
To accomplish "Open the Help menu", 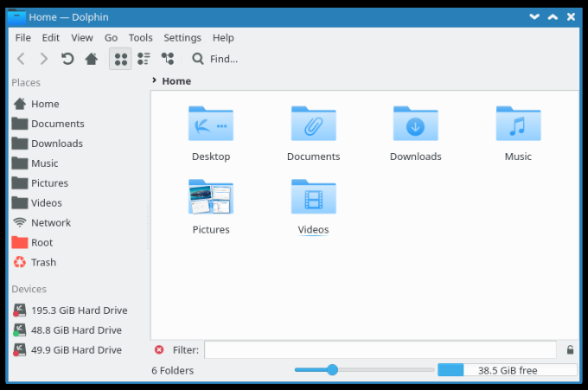I will pos(223,38).
